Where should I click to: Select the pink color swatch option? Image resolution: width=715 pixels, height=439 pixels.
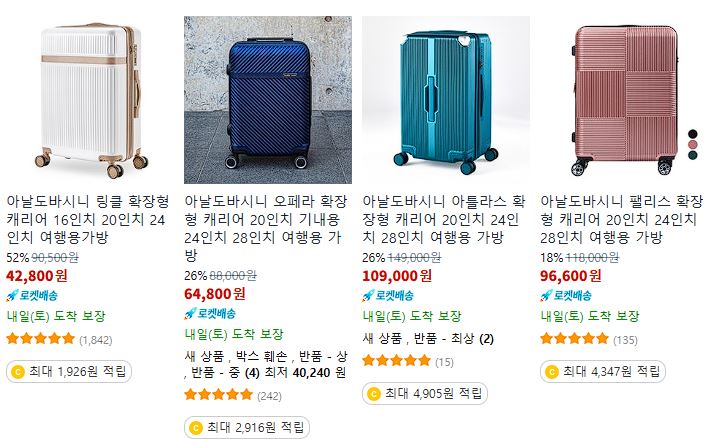click(693, 145)
